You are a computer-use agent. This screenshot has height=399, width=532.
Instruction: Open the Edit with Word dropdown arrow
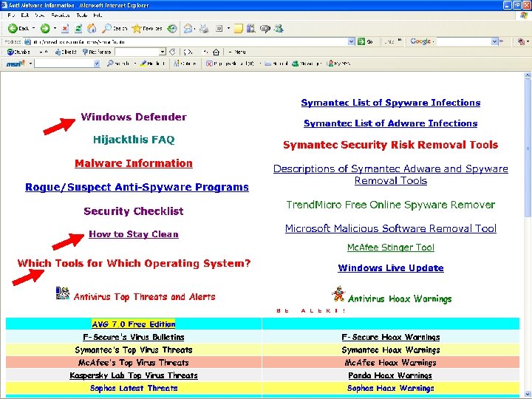[x=228, y=28]
